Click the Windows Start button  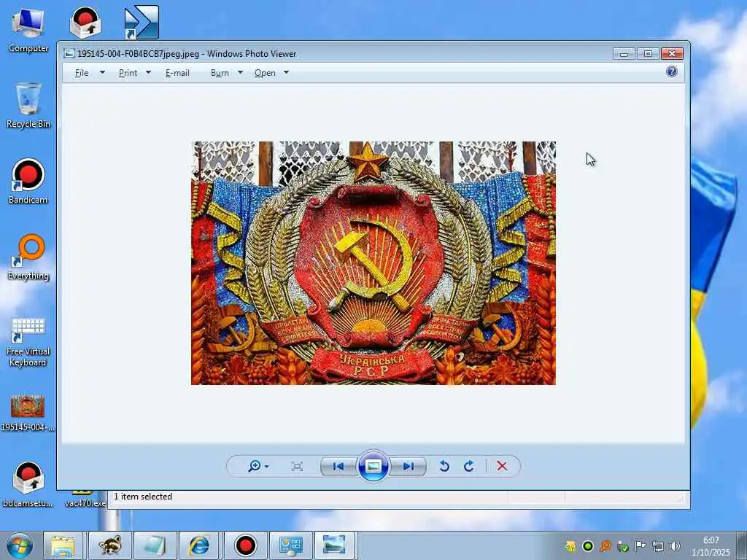[20, 545]
